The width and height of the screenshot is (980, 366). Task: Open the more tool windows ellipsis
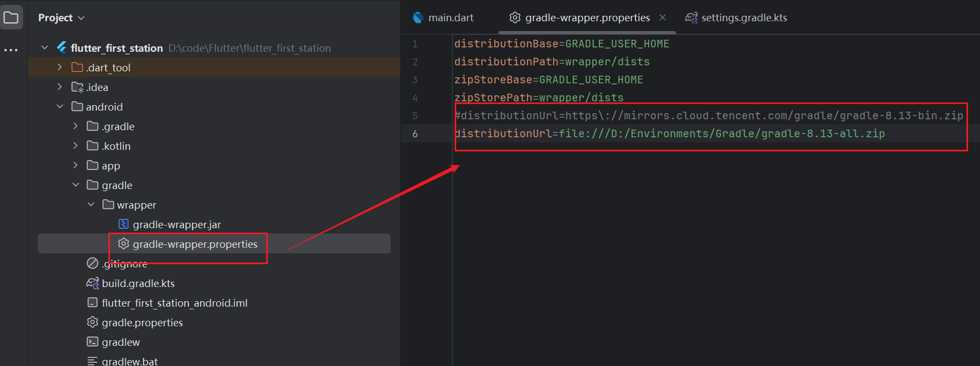[11, 50]
